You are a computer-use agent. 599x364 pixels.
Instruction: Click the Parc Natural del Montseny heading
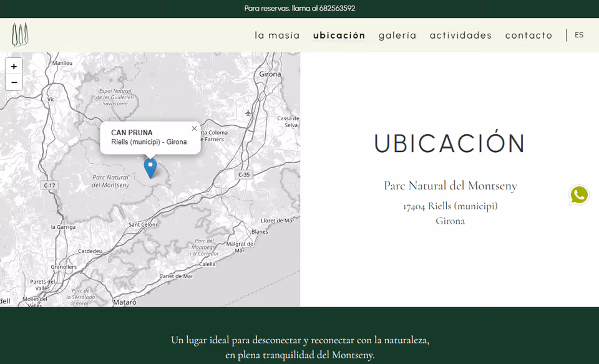click(450, 186)
